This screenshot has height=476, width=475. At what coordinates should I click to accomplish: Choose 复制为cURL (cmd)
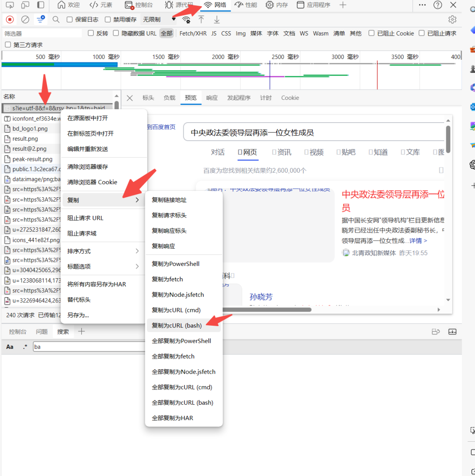[183, 310]
